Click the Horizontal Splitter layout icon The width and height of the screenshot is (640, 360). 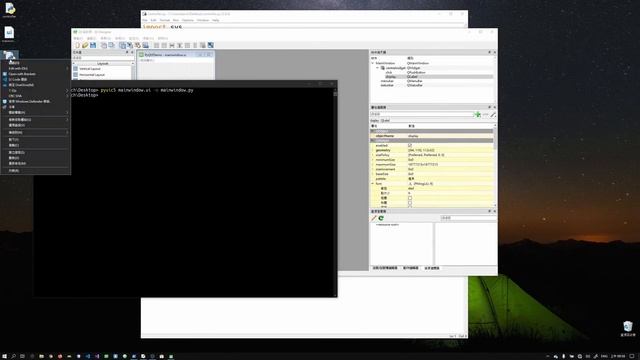click(x=172, y=45)
